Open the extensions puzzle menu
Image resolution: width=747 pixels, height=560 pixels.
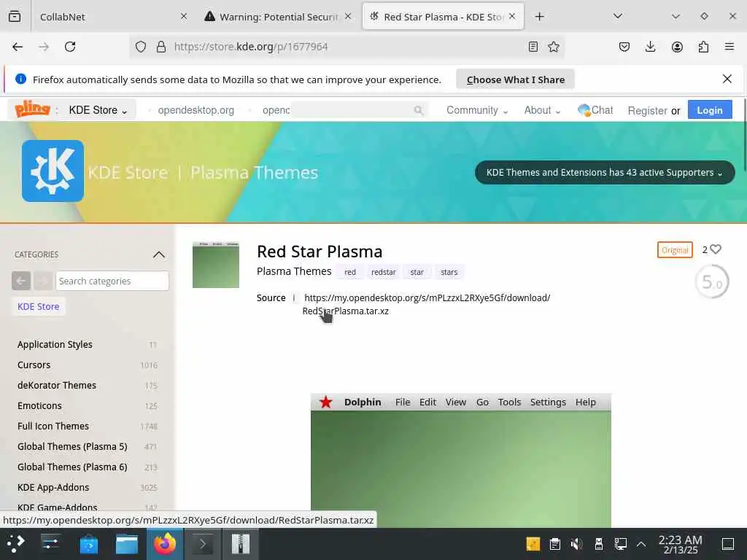[x=703, y=47]
